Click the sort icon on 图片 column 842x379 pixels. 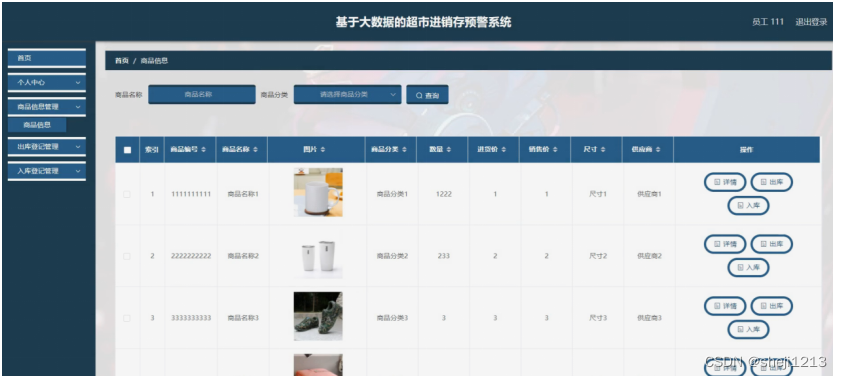322,150
